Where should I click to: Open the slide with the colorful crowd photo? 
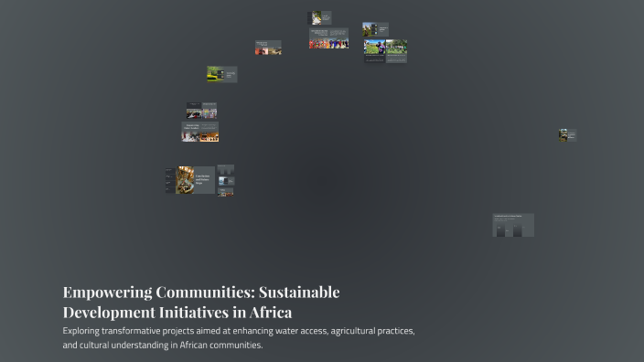coord(328,38)
